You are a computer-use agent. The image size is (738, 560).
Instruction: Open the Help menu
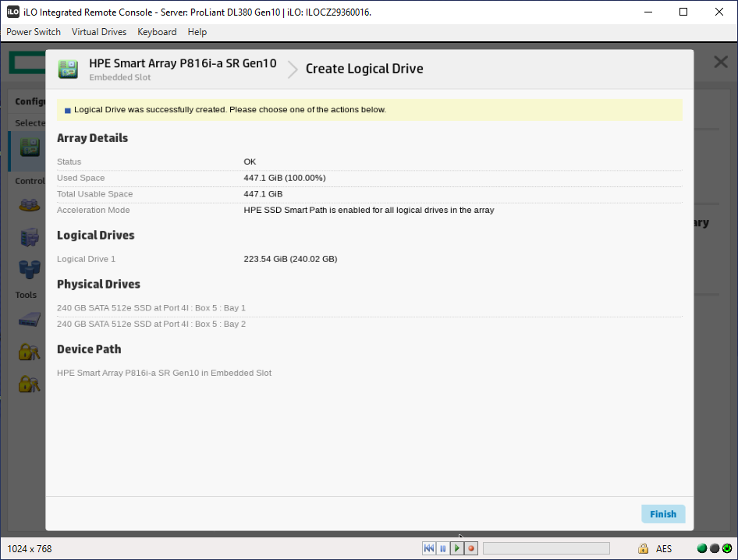[x=197, y=32]
